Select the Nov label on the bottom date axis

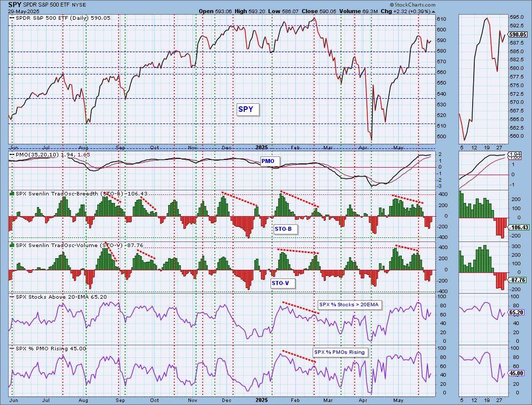point(193,400)
